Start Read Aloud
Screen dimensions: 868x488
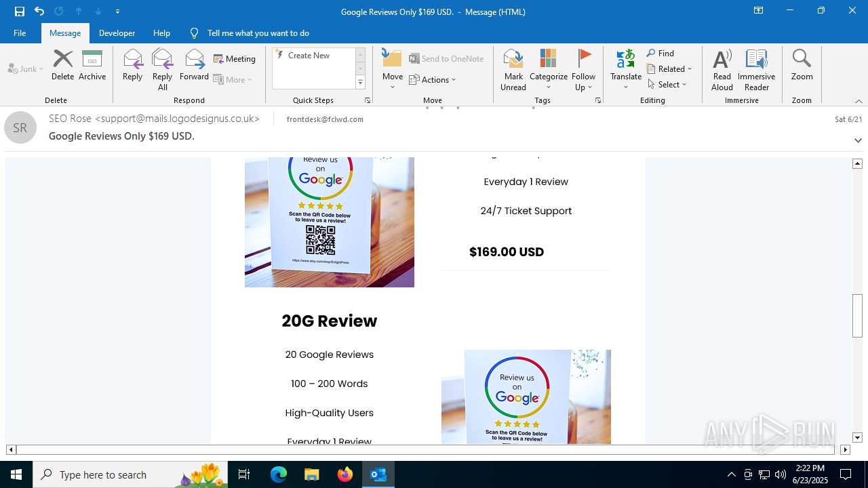coord(722,70)
